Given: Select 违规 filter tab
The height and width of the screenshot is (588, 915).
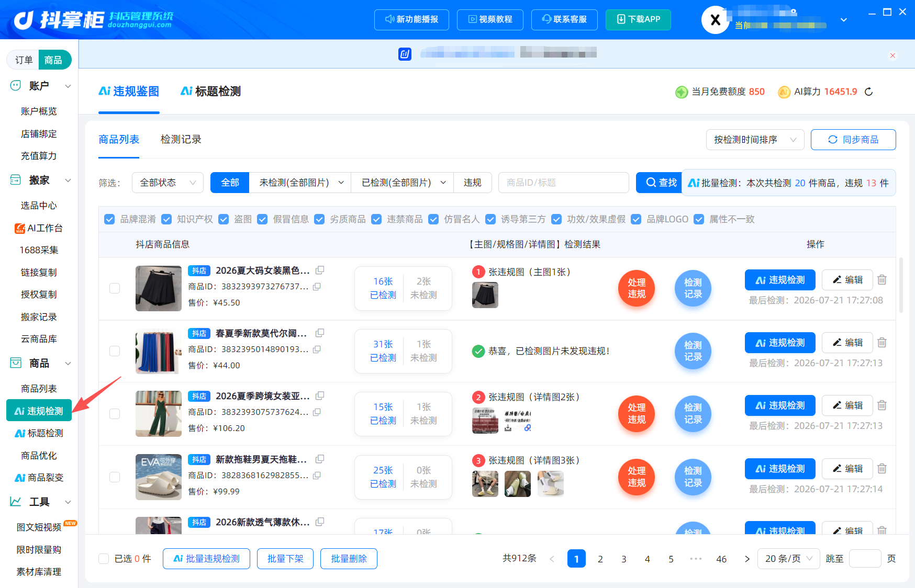Looking at the screenshot, I should click(x=472, y=183).
